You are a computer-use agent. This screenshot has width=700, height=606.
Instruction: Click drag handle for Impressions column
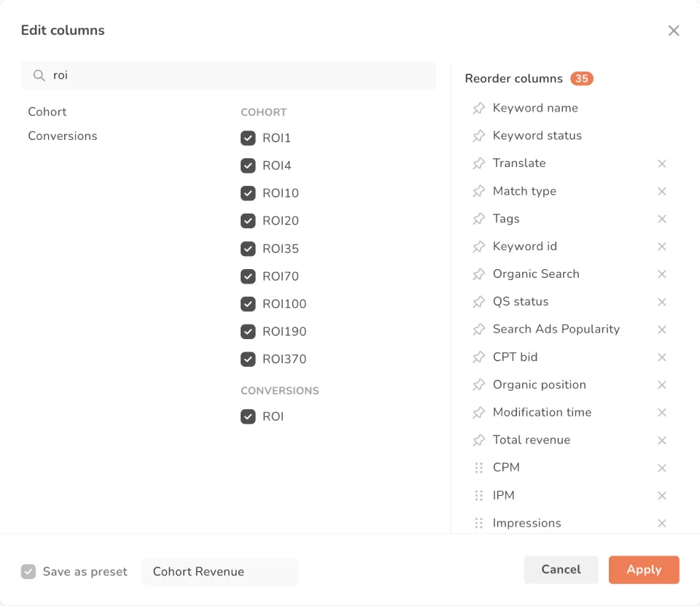coord(478,524)
